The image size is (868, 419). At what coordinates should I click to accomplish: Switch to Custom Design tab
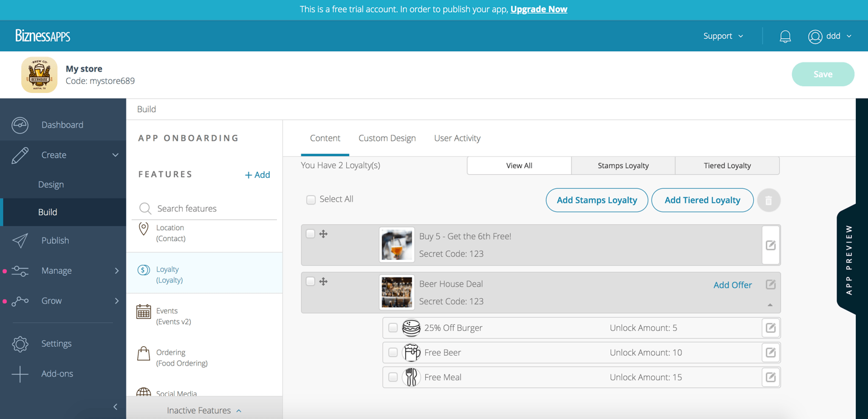coord(387,138)
